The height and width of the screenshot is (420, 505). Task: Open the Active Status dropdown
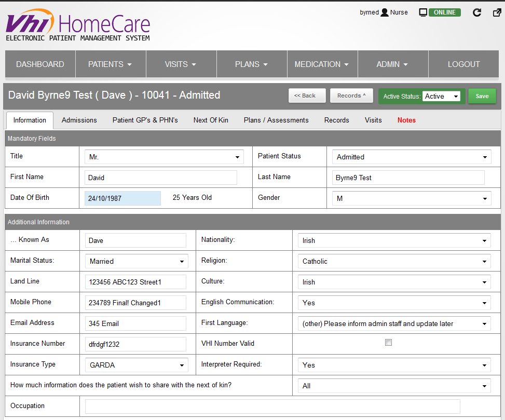tap(441, 96)
